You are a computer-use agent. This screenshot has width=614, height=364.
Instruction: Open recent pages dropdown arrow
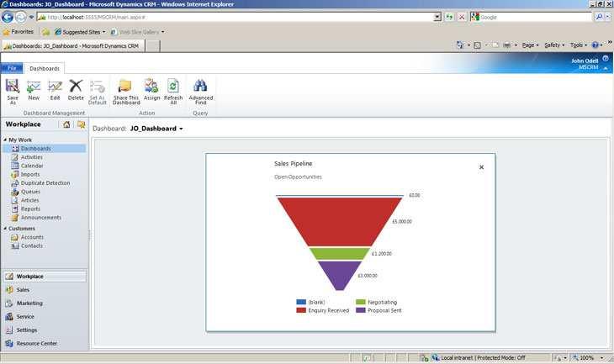pyautogui.click(x=32, y=17)
